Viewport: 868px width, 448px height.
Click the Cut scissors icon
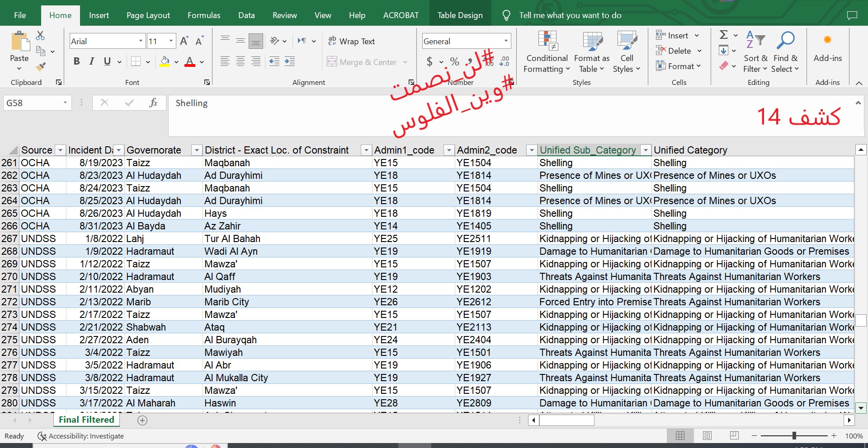(x=41, y=36)
